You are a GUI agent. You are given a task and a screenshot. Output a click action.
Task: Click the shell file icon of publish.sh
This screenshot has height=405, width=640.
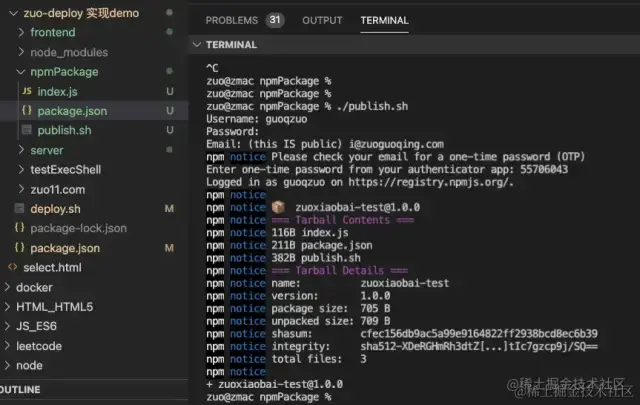(x=27, y=130)
